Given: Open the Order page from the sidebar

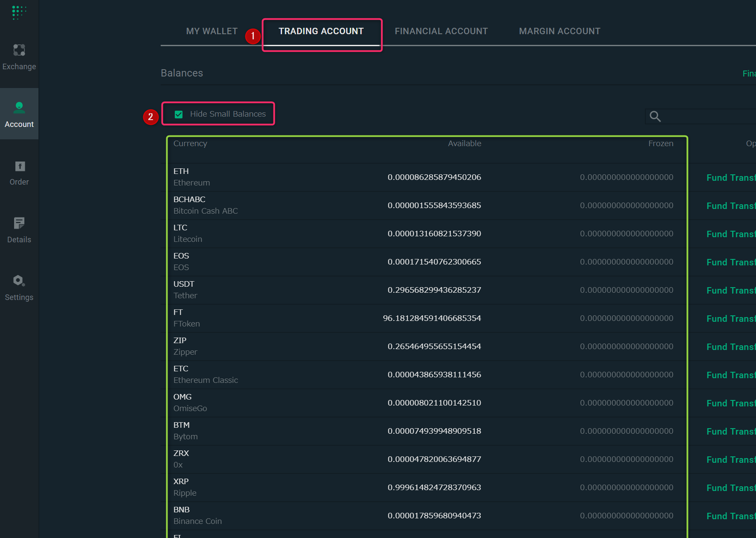Looking at the screenshot, I should click(x=19, y=173).
